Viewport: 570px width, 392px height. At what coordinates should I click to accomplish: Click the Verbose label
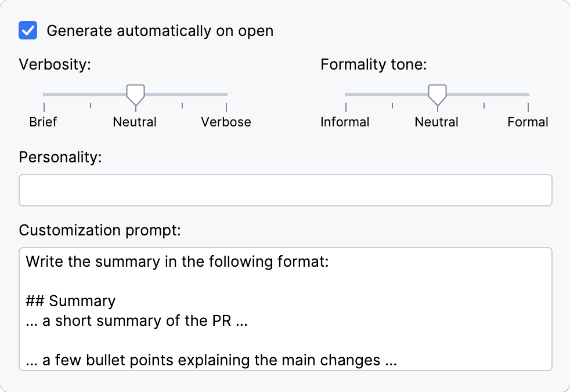click(x=226, y=122)
